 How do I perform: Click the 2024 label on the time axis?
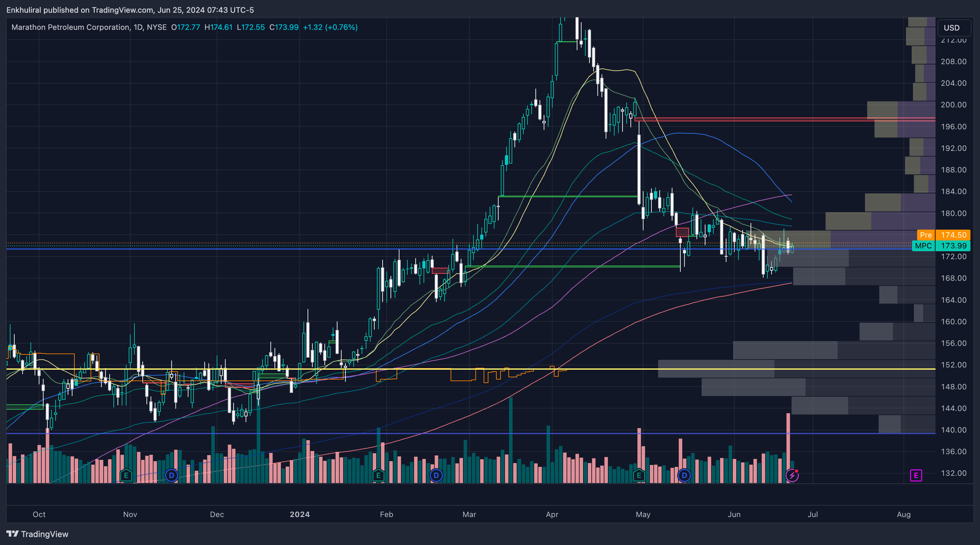tap(299, 514)
